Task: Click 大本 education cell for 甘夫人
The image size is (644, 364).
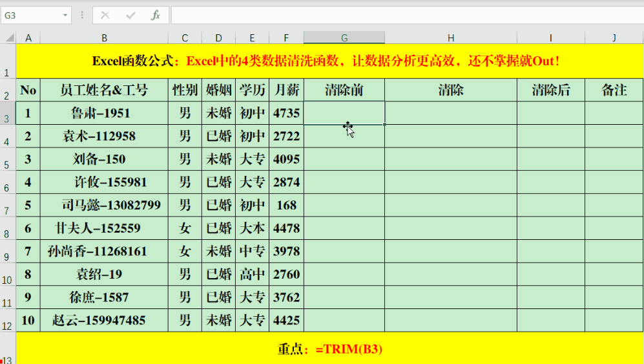Action: coord(252,228)
